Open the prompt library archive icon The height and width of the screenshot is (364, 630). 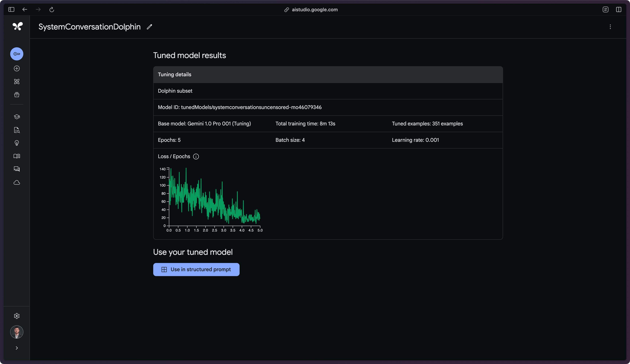(17, 95)
